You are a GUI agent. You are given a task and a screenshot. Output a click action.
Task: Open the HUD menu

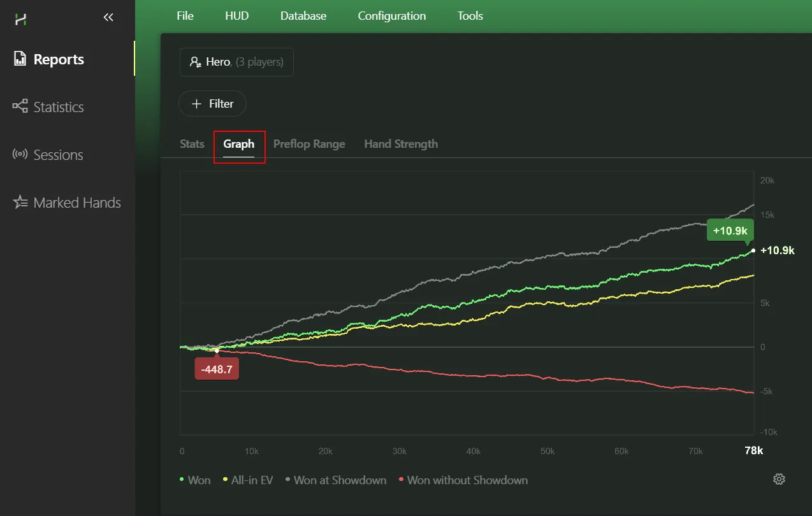coord(236,16)
